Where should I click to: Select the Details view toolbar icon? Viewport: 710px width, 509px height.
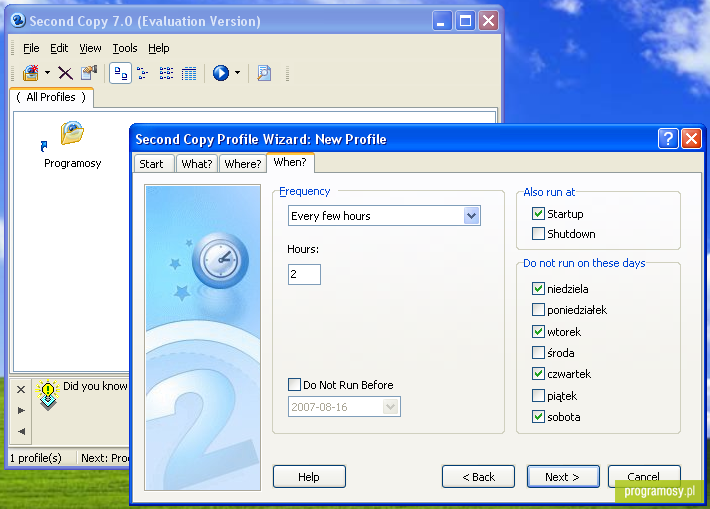[189, 73]
